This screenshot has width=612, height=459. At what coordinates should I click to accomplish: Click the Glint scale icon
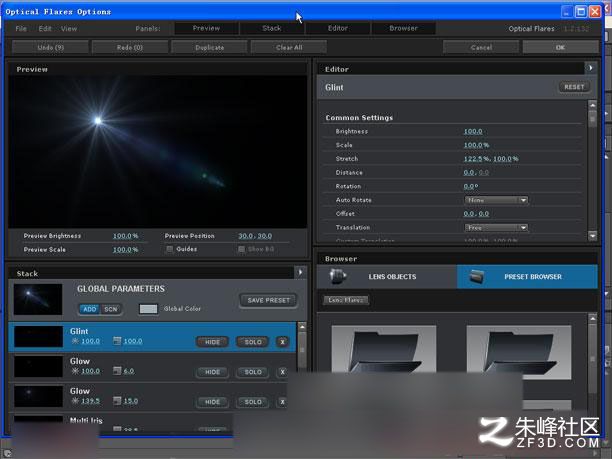click(117, 341)
